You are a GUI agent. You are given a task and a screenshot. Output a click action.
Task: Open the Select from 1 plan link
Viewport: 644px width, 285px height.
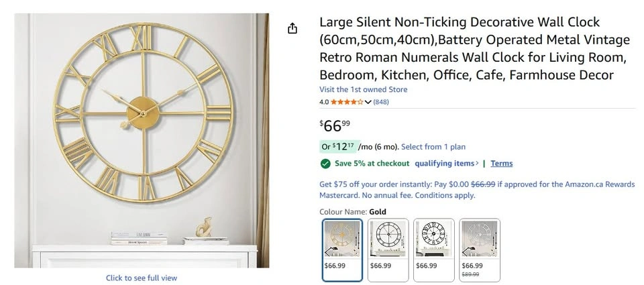[433, 147]
